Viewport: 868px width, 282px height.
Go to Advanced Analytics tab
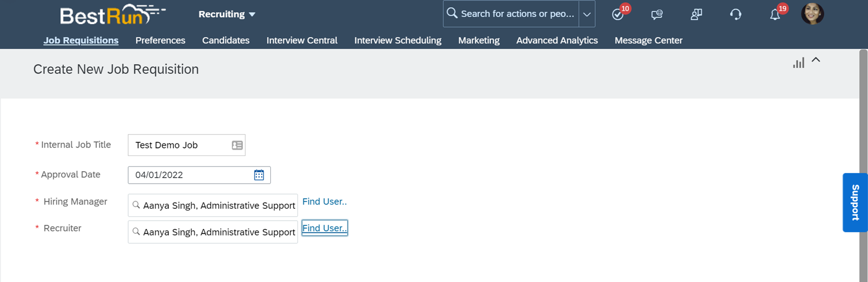coord(557,40)
